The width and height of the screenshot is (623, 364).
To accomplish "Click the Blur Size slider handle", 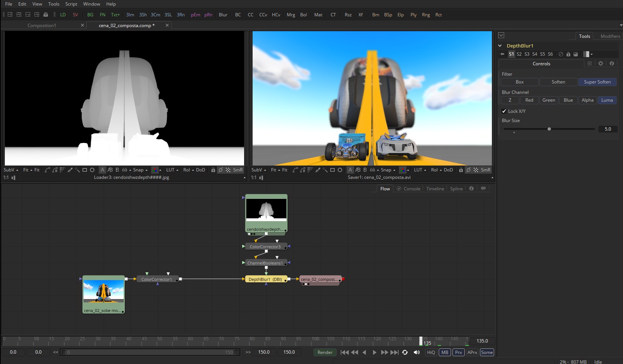I will click(x=549, y=129).
